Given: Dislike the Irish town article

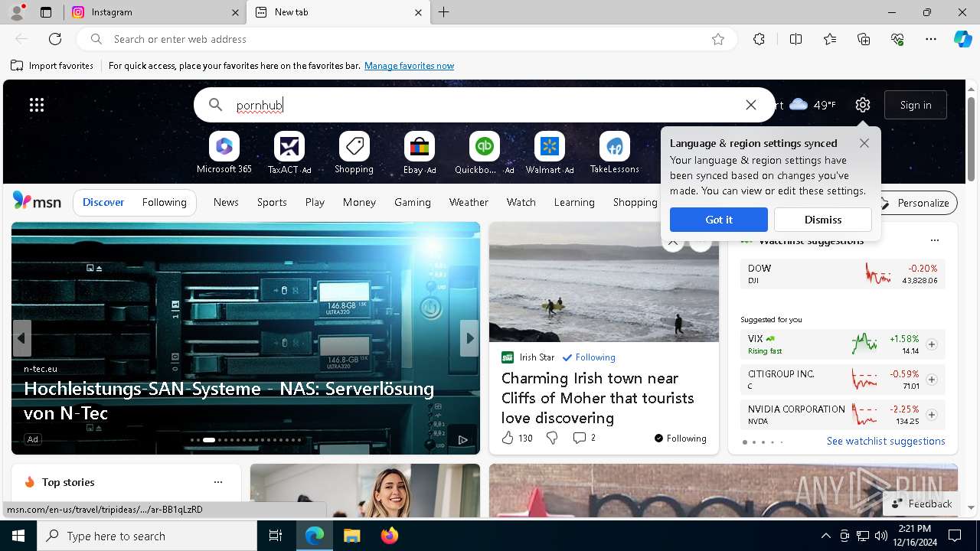Looking at the screenshot, I should [551, 438].
